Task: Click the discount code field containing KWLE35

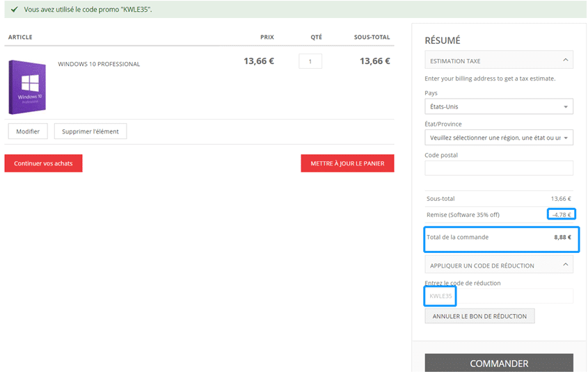Action: 499,296
